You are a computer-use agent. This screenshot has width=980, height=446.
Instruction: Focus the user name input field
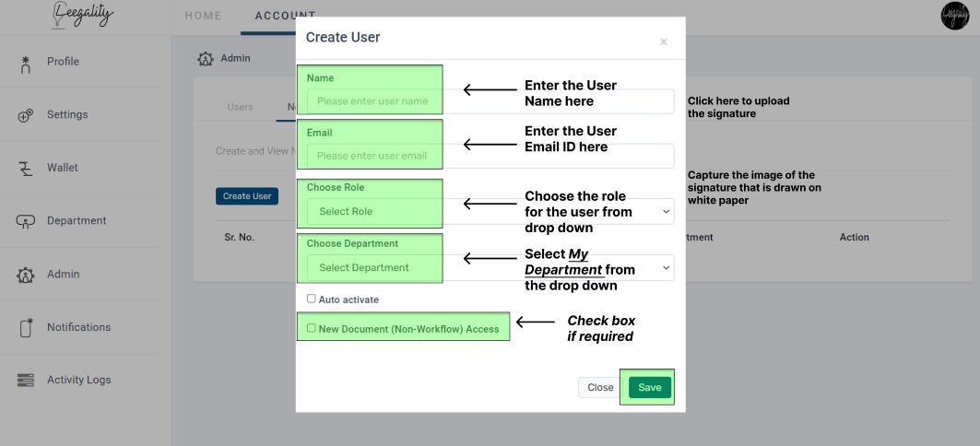click(x=490, y=101)
